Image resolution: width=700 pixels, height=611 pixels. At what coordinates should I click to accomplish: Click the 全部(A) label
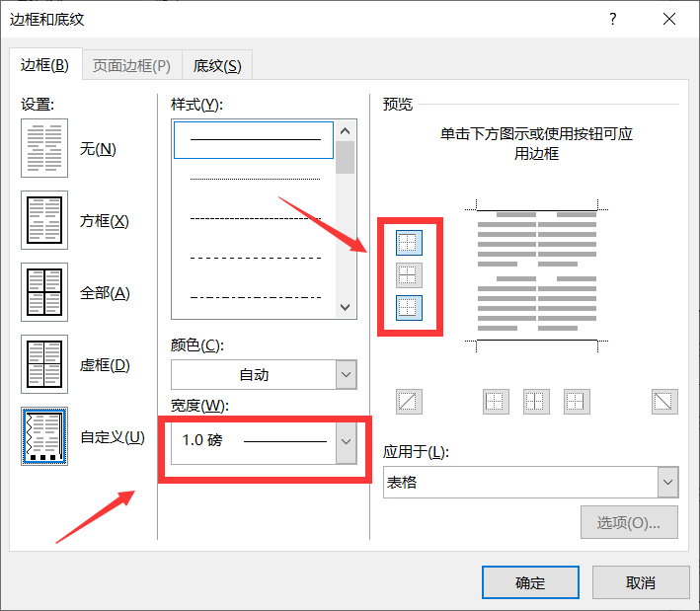click(x=105, y=293)
